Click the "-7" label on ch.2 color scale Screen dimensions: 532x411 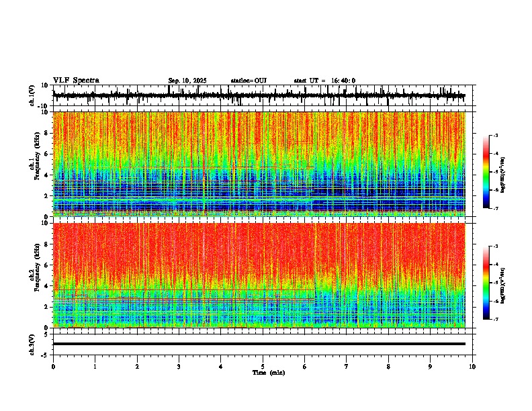[x=496, y=319]
